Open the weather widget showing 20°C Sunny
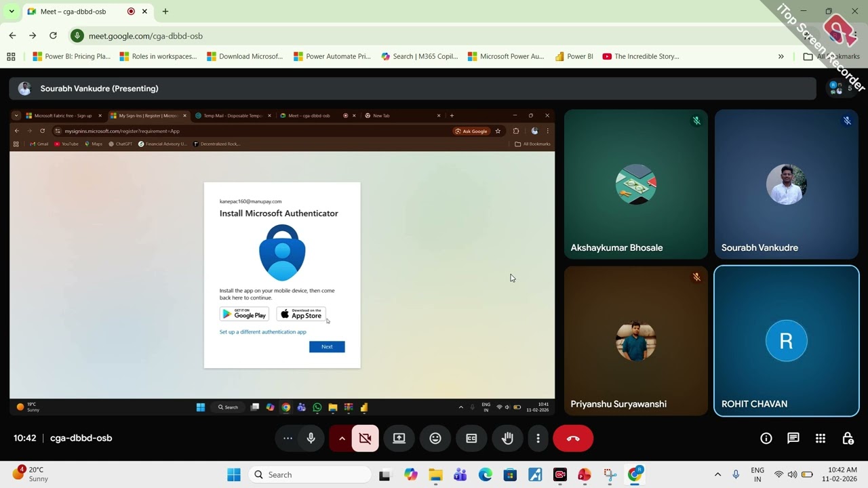The height and width of the screenshot is (488, 868). coord(31,474)
